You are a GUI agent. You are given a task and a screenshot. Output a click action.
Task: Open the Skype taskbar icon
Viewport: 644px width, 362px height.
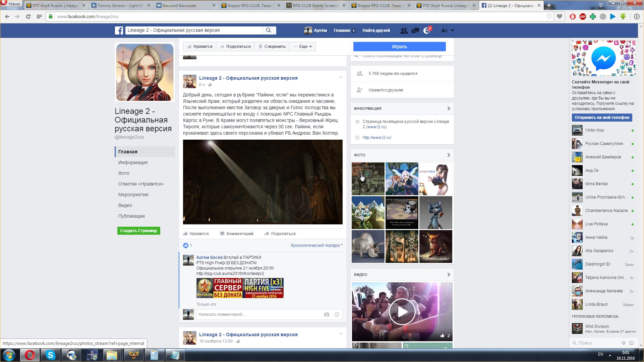(51, 355)
